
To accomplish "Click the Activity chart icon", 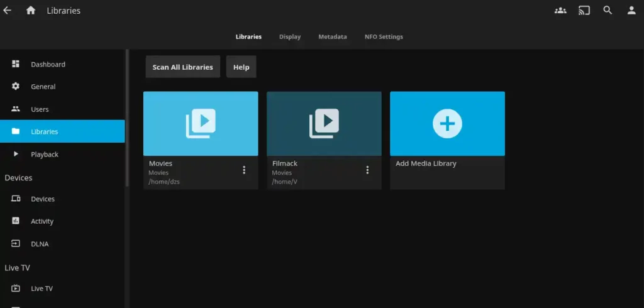I will click(x=16, y=221).
